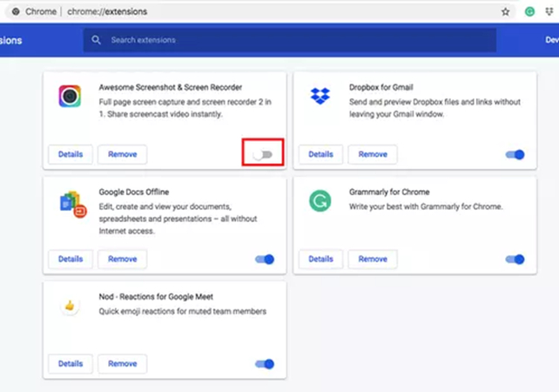This screenshot has height=392, width=559.
Task: Open Details for Awesome Screenshot
Action: point(71,154)
